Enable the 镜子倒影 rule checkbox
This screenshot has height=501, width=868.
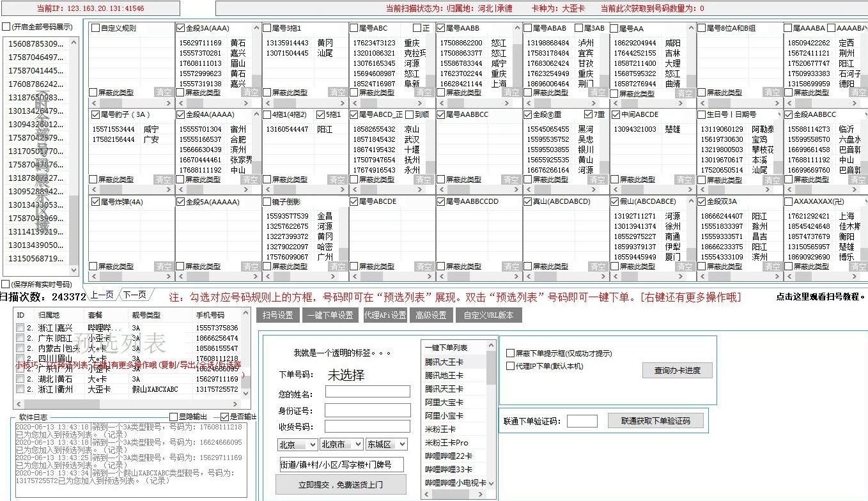point(267,201)
